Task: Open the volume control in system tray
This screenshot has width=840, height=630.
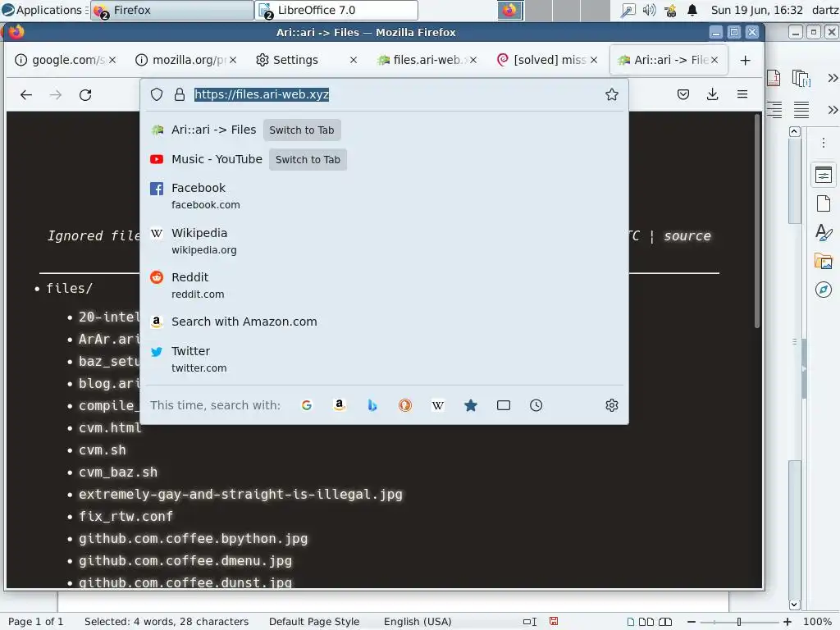Action: coord(650,10)
